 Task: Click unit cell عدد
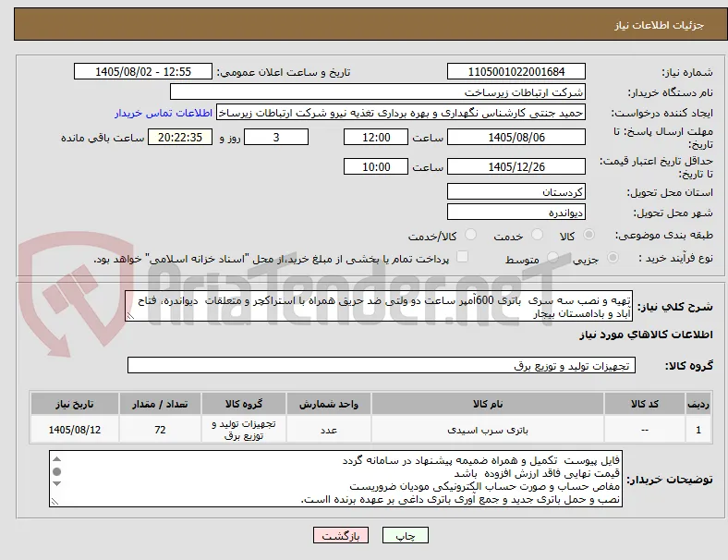tap(329, 430)
